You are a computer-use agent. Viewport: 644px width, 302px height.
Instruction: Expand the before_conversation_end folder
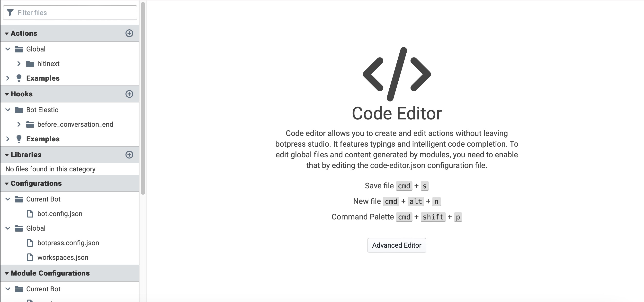tap(19, 124)
